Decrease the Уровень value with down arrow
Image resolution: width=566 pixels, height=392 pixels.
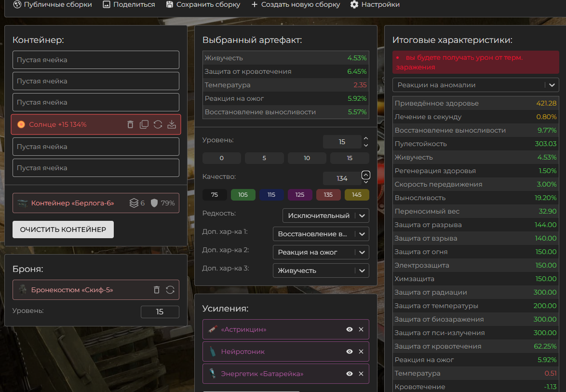(x=365, y=145)
